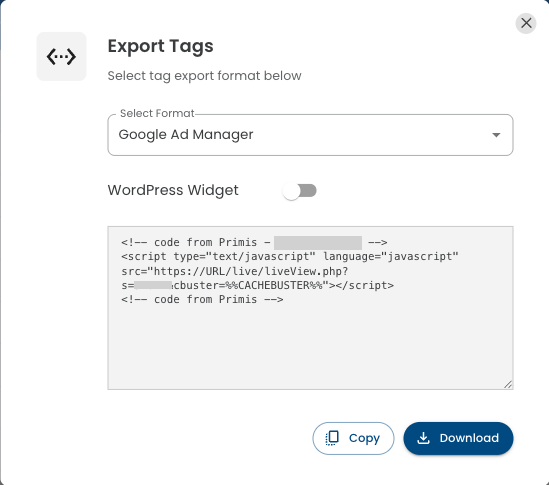This screenshot has height=485, width=549.
Task: Click the copy icon in Copy button
Action: (x=332, y=438)
